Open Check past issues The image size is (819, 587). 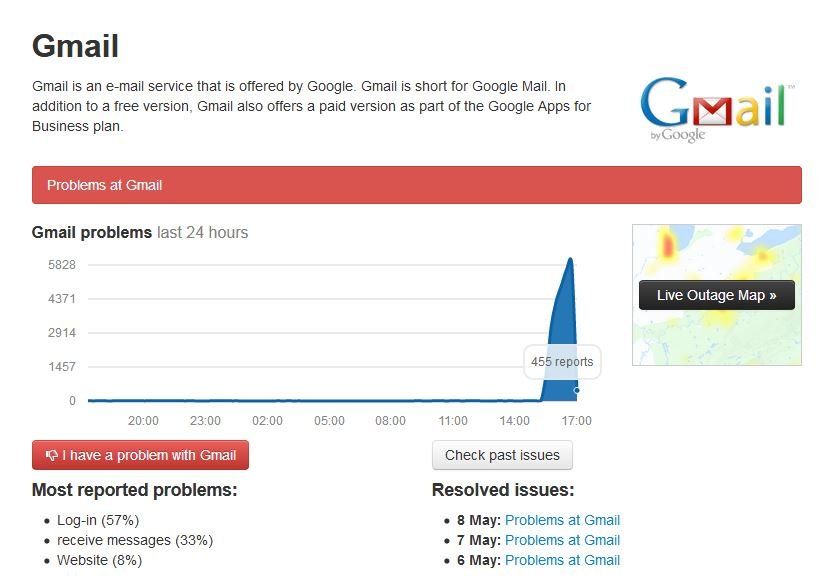[x=502, y=455]
